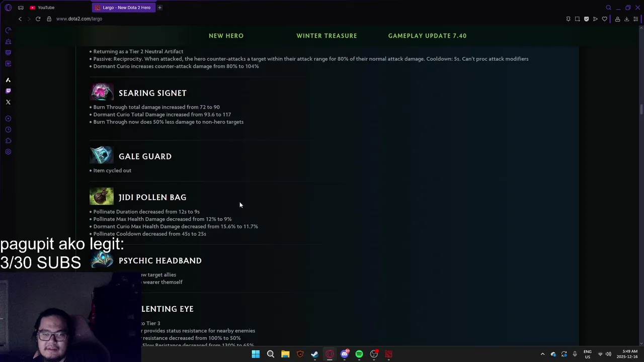Open Spotify from the taskbar
The height and width of the screenshot is (362, 644).
pos(359,354)
